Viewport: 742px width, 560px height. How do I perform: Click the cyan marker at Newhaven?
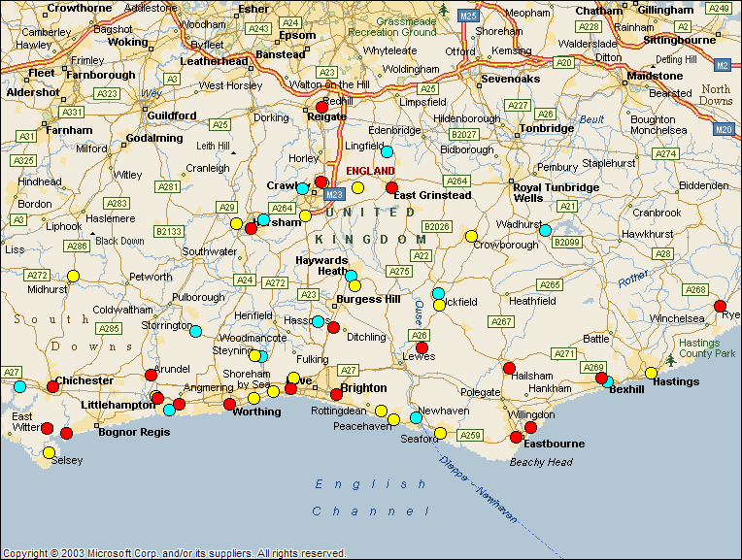click(416, 418)
